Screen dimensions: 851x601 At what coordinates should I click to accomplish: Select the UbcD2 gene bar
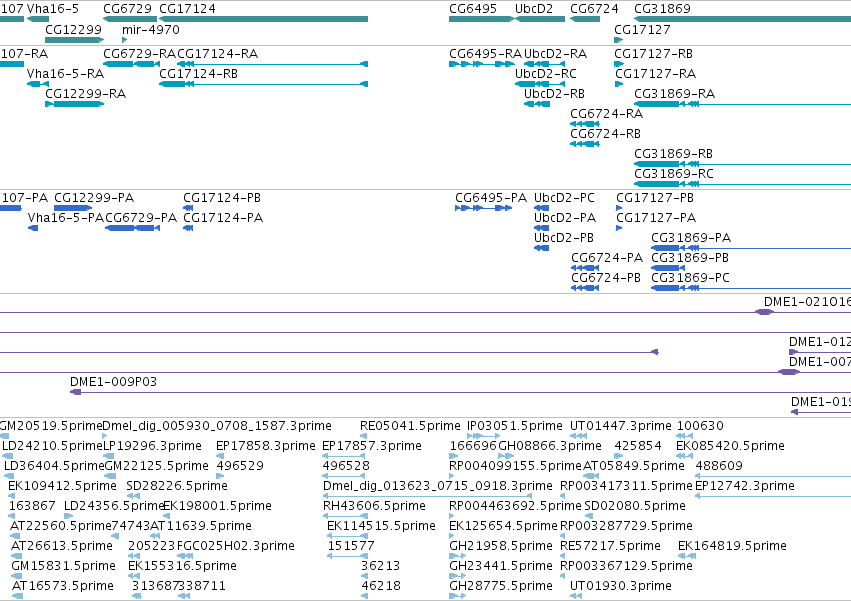tap(540, 19)
